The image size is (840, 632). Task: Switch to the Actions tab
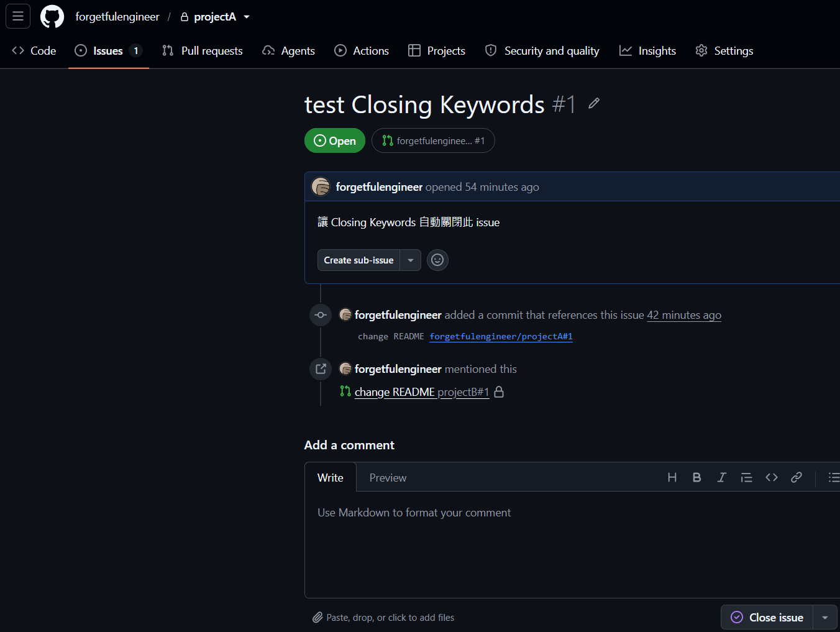pos(362,51)
